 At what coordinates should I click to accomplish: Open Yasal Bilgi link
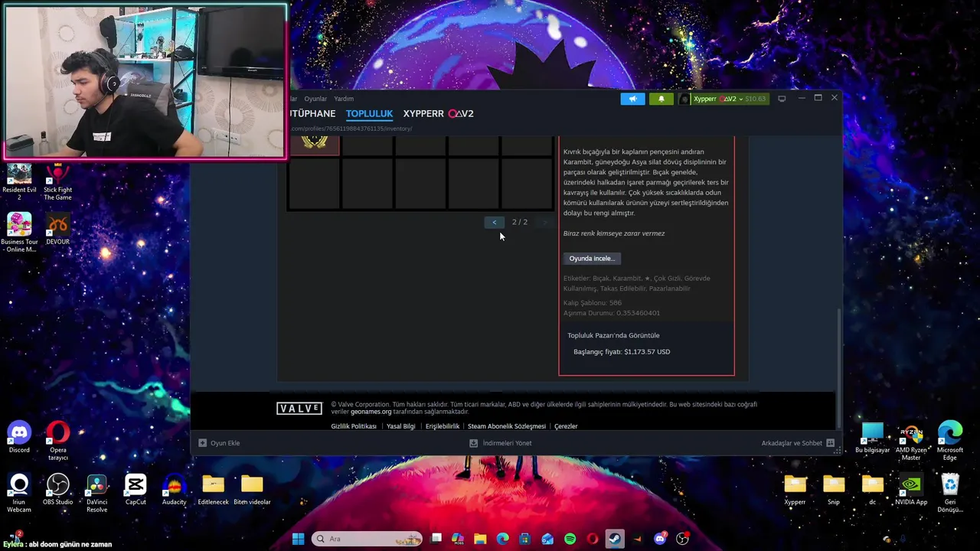(401, 426)
